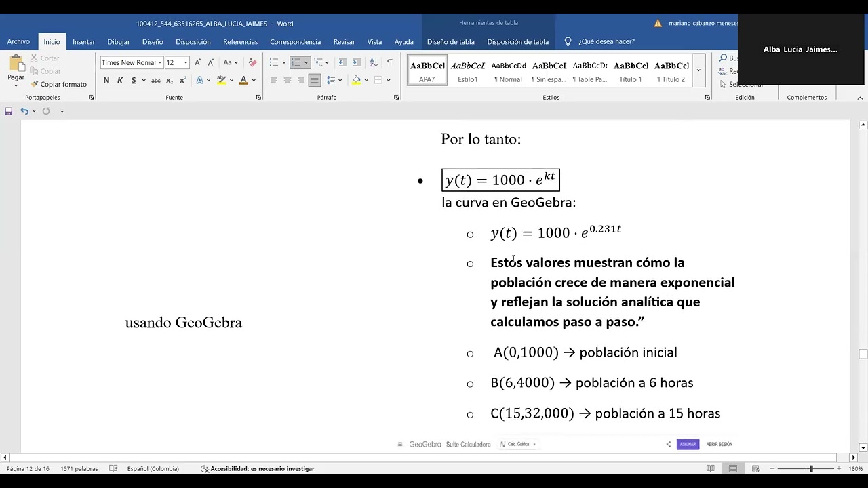This screenshot has height=488, width=868.
Task: Click Copiar formato painter
Action: click(58, 84)
